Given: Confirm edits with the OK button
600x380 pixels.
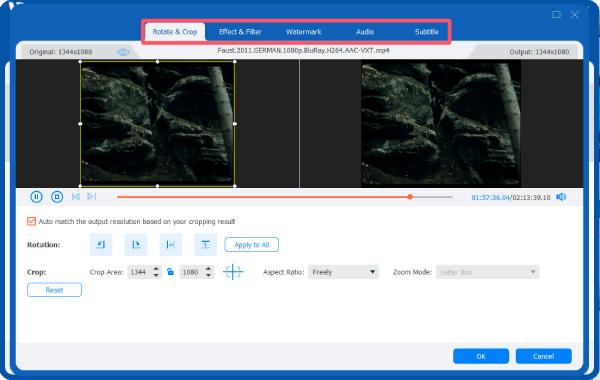Looking at the screenshot, I should point(481,356).
